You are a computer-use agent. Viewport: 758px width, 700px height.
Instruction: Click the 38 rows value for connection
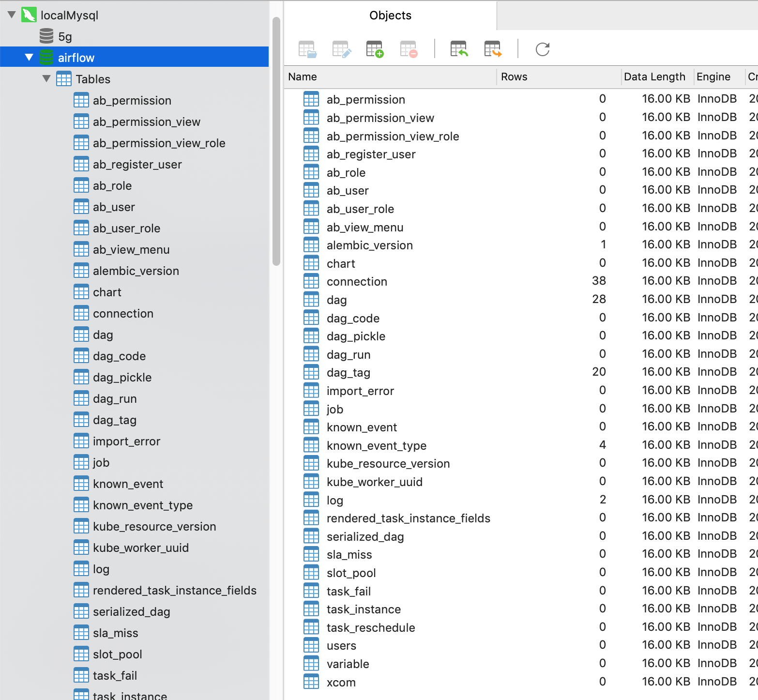click(x=599, y=281)
